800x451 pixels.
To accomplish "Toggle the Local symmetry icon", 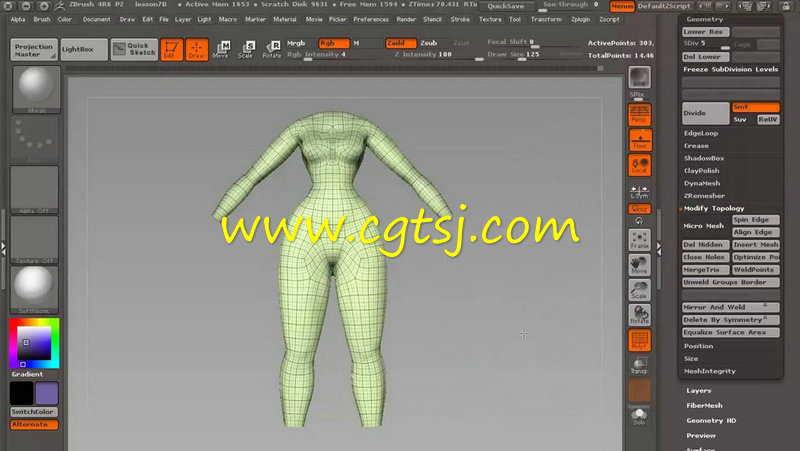I will (x=639, y=165).
